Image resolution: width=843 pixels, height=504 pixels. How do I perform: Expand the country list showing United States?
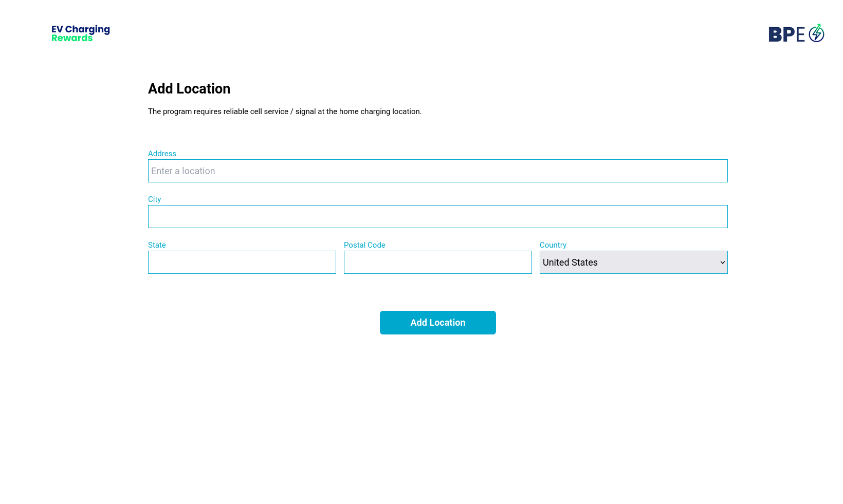tap(633, 262)
